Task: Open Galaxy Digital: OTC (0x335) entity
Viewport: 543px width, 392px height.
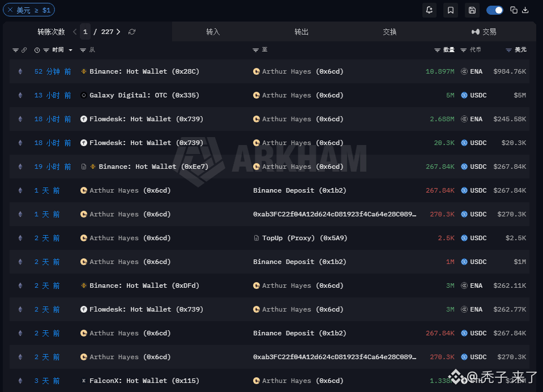Action: click(144, 95)
